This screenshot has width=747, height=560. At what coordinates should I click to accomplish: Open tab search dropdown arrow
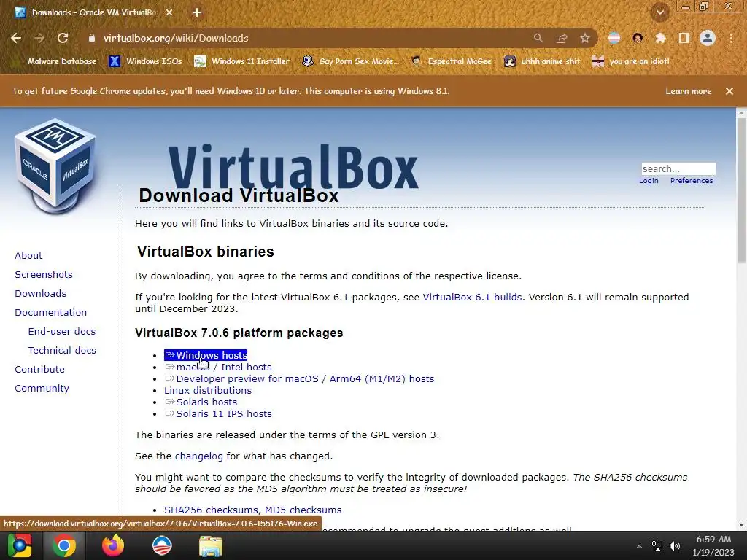(660, 12)
